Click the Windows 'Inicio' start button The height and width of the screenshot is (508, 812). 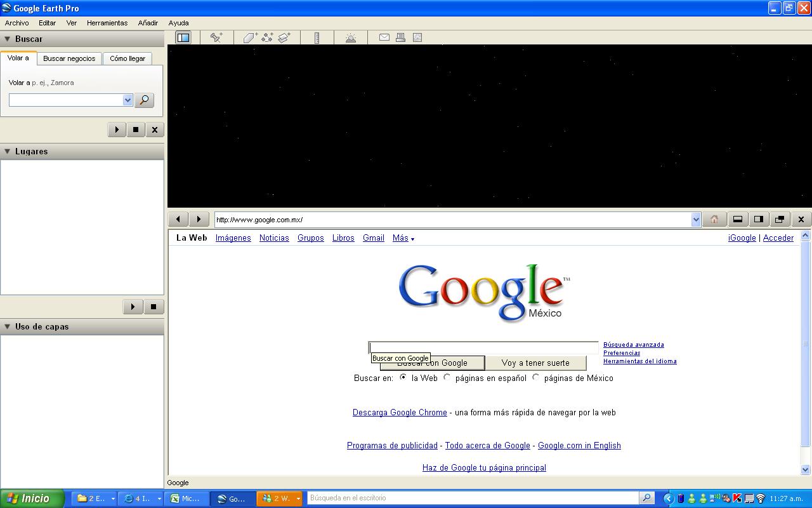[32, 498]
